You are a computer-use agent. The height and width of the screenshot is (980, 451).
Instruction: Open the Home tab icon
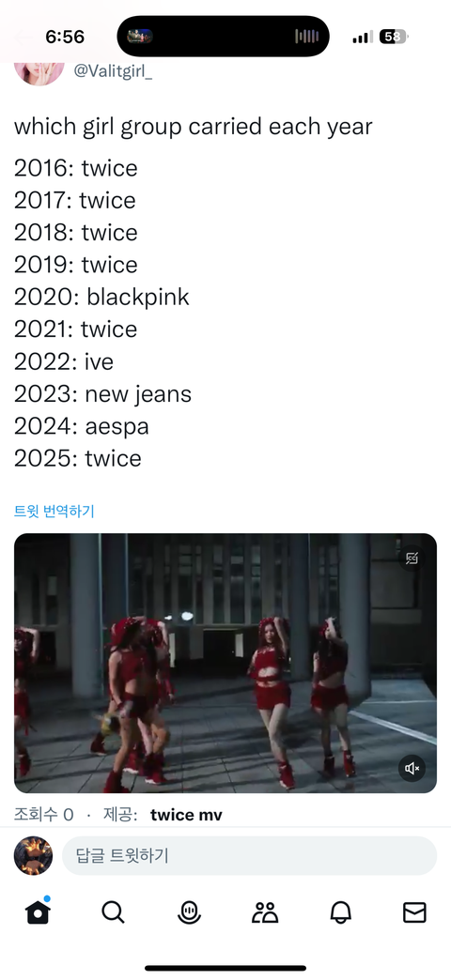pyautogui.click(x=38, y=911)
